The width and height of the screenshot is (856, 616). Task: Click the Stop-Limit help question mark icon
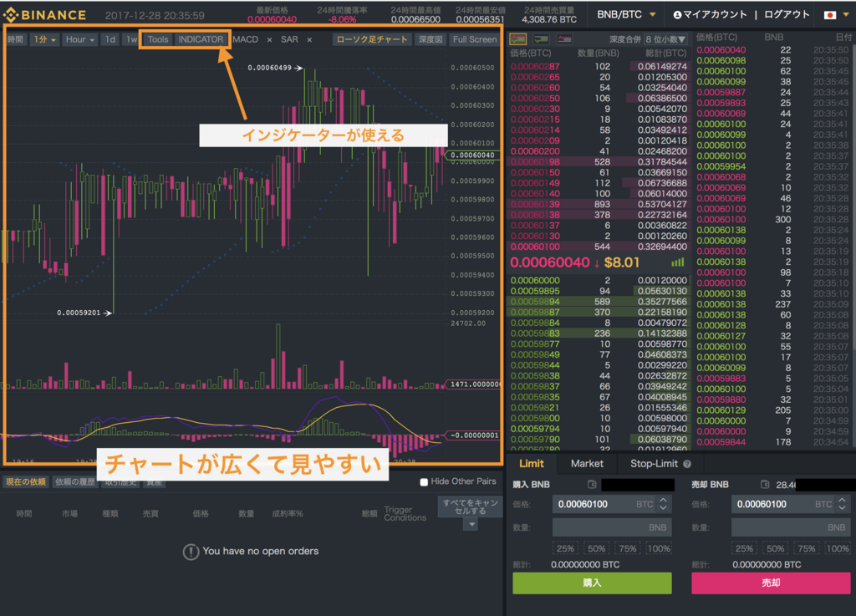[x=687, y=464]
